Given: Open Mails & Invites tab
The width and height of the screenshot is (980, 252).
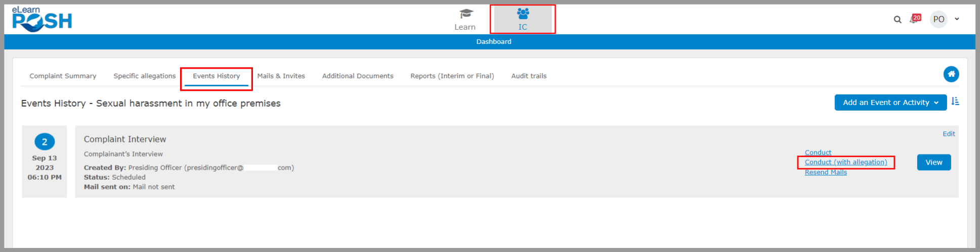Looking at the screenshot, I should [281, 76].
